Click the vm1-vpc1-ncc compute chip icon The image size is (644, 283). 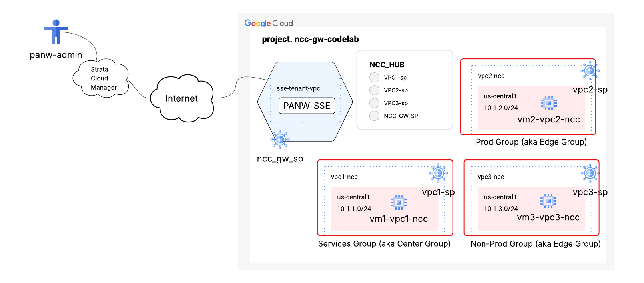coord(399,203)
